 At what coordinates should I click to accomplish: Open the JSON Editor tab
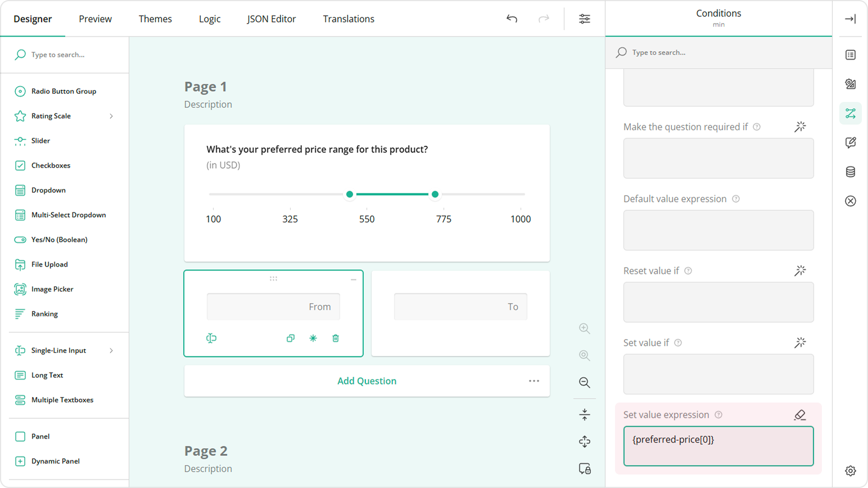(272, 19)
